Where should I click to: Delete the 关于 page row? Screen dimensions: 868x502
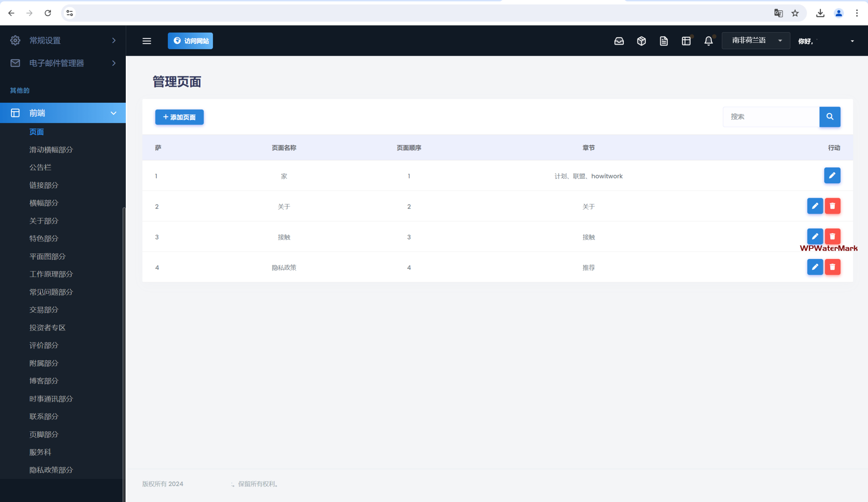coord(832,206)
